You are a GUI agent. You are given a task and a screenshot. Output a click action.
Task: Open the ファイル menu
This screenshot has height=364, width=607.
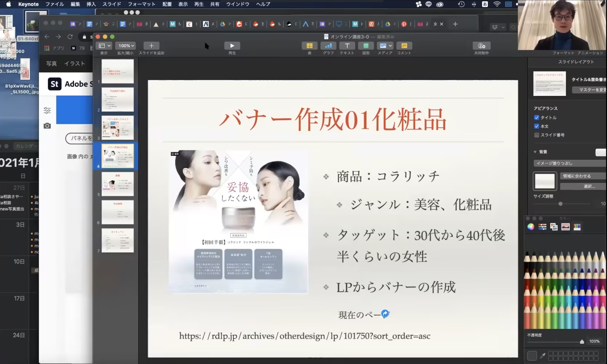pos(54,4)
